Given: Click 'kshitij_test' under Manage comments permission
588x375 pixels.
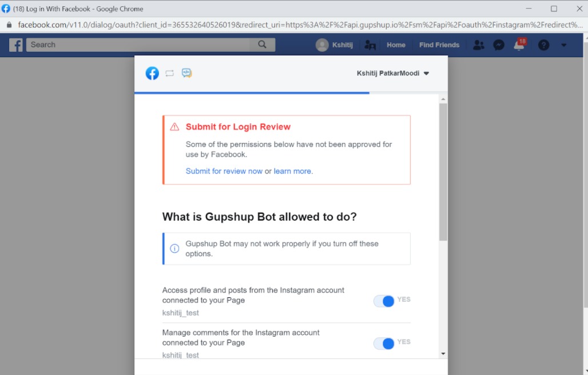Looking at the screenshot, I should 180,355.
